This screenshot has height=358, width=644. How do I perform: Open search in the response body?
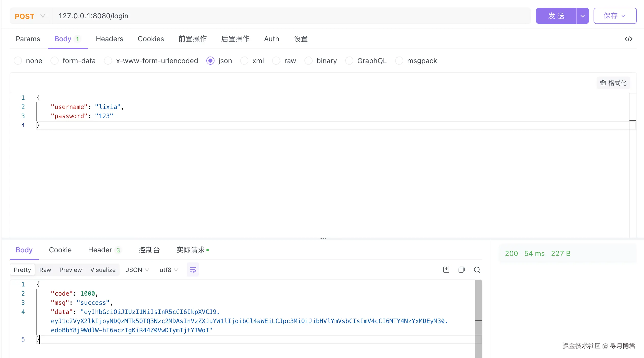pos(477,270)
